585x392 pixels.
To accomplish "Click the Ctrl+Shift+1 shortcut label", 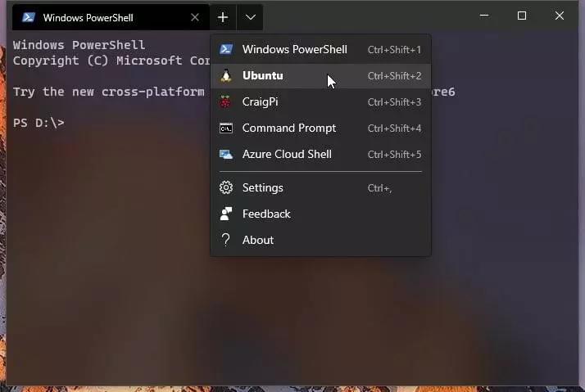I will pyautogui.click(x=394, y=50).
